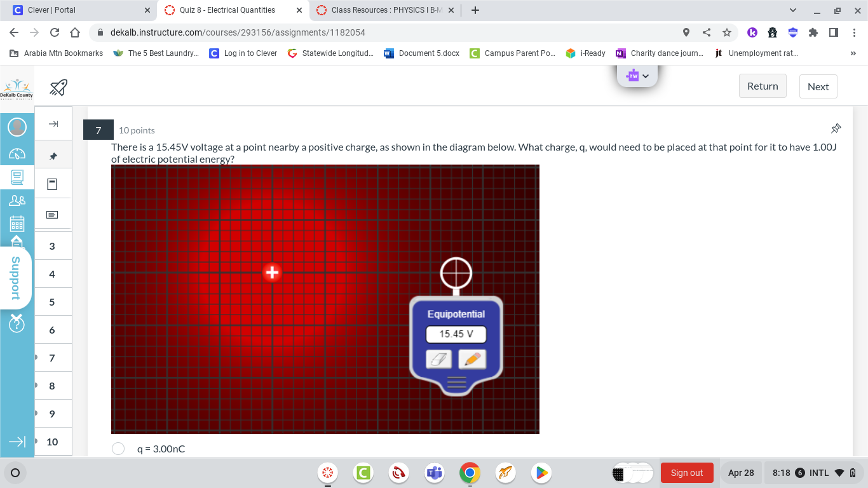Toggle the flag beside question 9
868x488 pixels.
point(36,413)
